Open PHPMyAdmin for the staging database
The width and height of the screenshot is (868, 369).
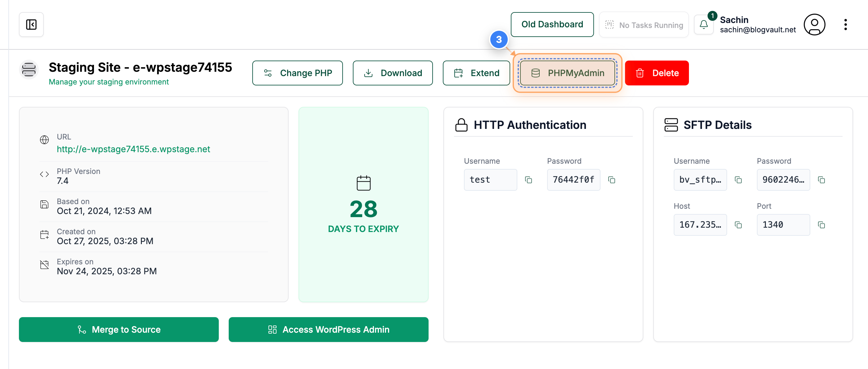click(x=567, y=73)
